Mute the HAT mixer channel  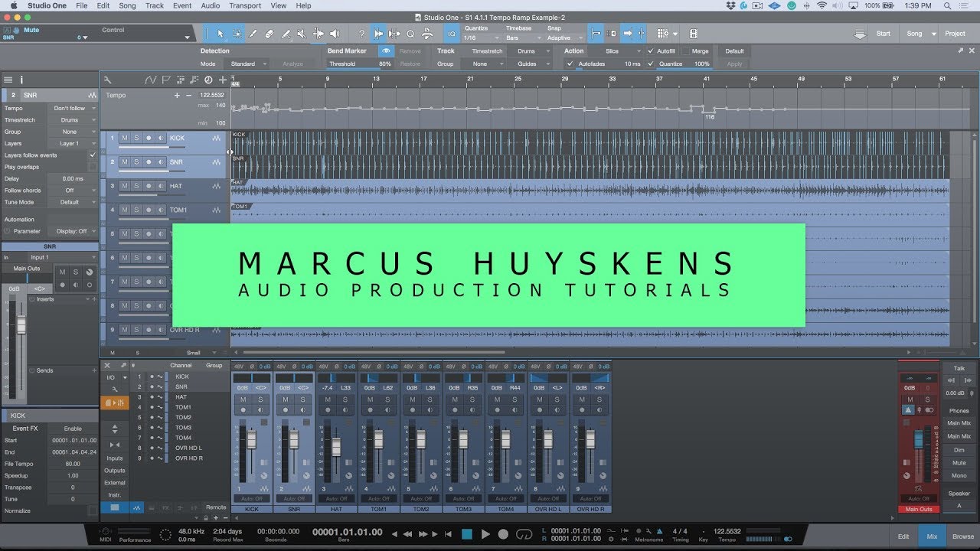328,399
